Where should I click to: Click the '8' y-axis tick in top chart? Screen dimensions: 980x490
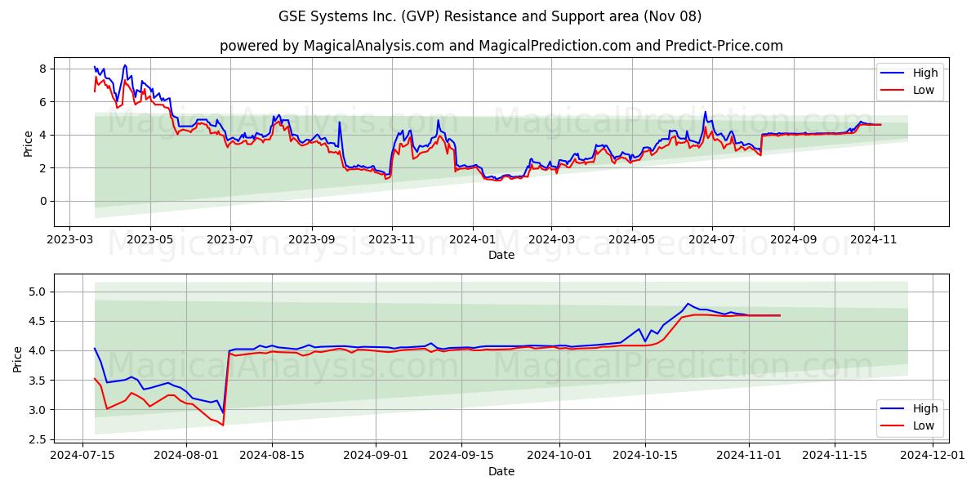(x=44, y=69)
